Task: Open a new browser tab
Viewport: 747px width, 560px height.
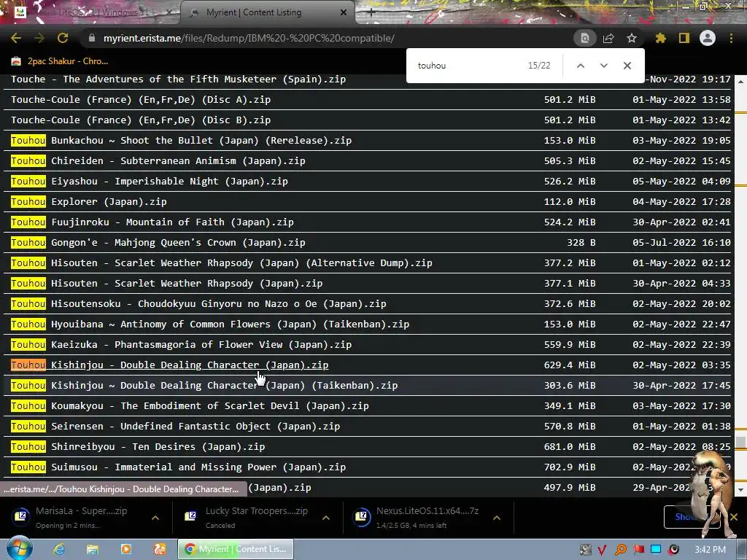Action: coord(371,12)
